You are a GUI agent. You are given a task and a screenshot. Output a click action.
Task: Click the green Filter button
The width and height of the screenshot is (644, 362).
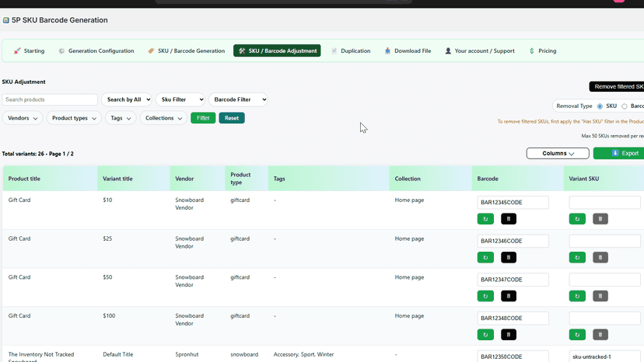(x=203, y=118)
